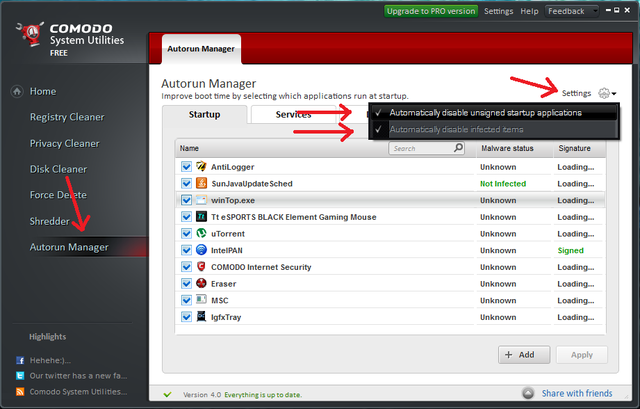Sort by Signature column header
640x409 pixels.
point(574,148)
